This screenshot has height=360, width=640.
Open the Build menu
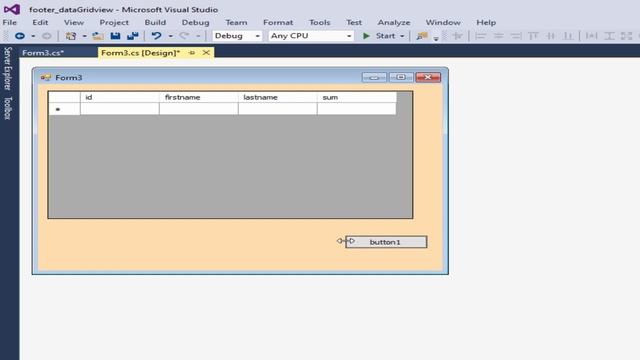click(155, 22)
